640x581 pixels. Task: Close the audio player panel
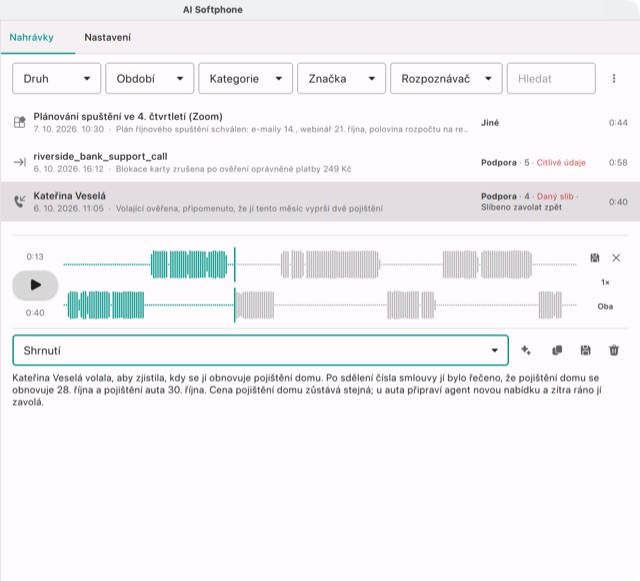tap(616, 258)
